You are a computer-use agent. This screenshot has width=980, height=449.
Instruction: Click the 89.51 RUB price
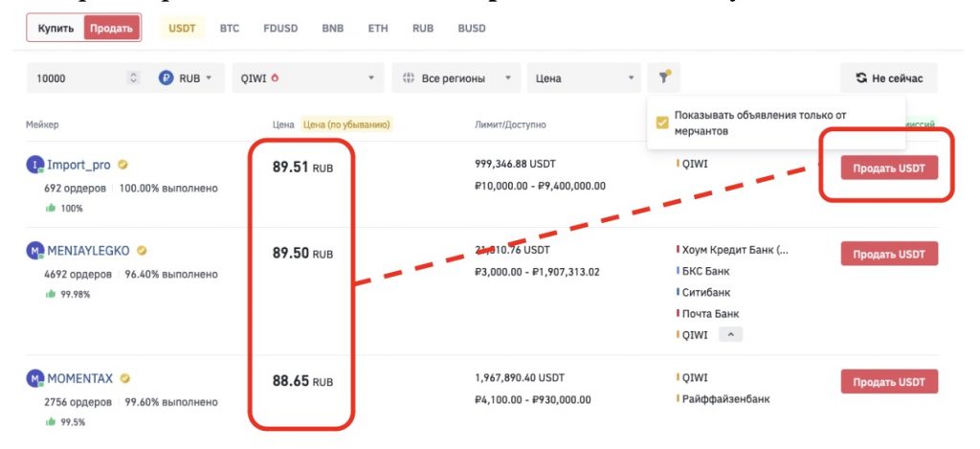(302, 167)
